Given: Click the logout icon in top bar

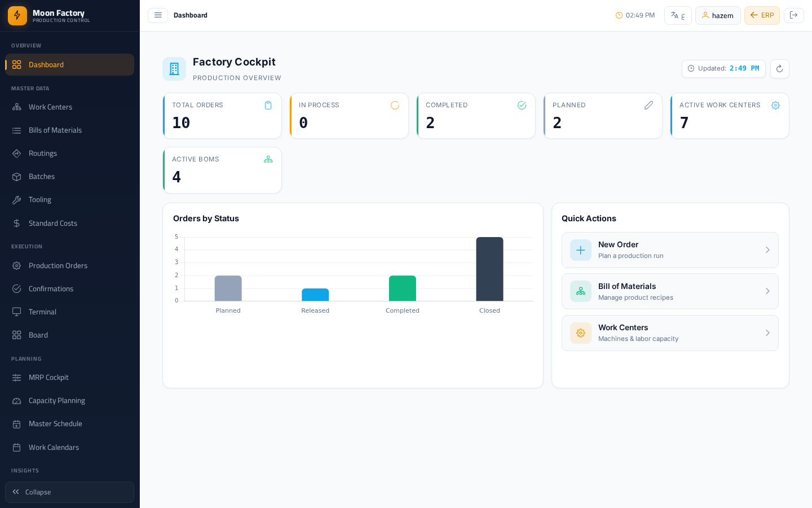Looking at the screenshot, I should click(x=793, y=15).
